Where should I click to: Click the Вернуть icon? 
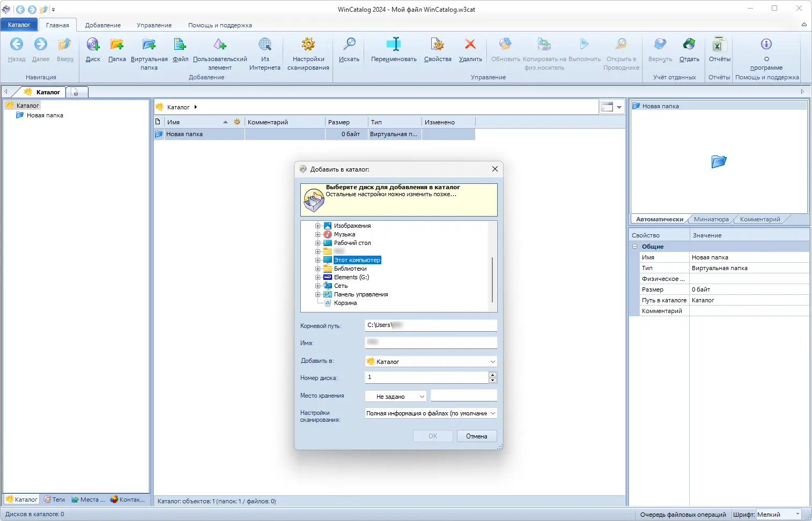pyautogui.click(x=660, y=44)
